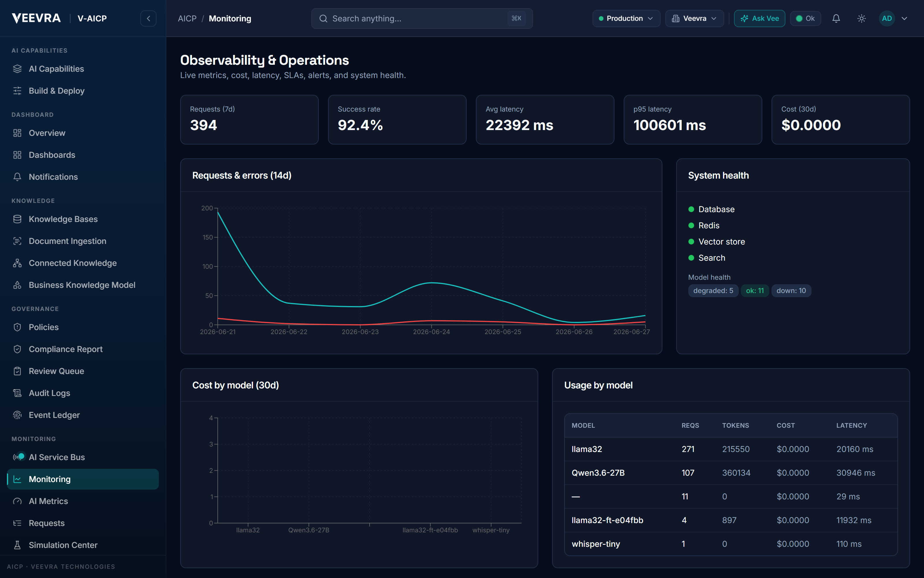
Task: Expand the user menu chevron beside AD
Action: [x=904, y=18]
